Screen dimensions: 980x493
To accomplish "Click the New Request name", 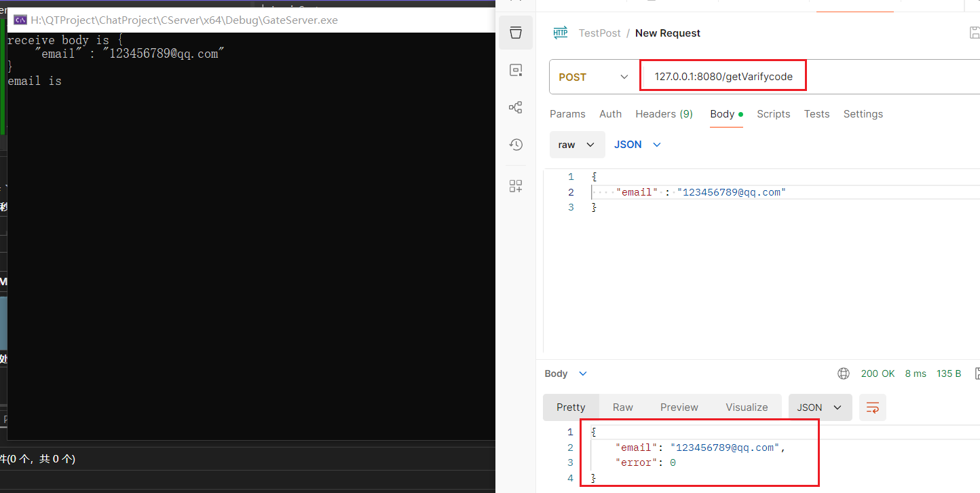I will point(668,33).
